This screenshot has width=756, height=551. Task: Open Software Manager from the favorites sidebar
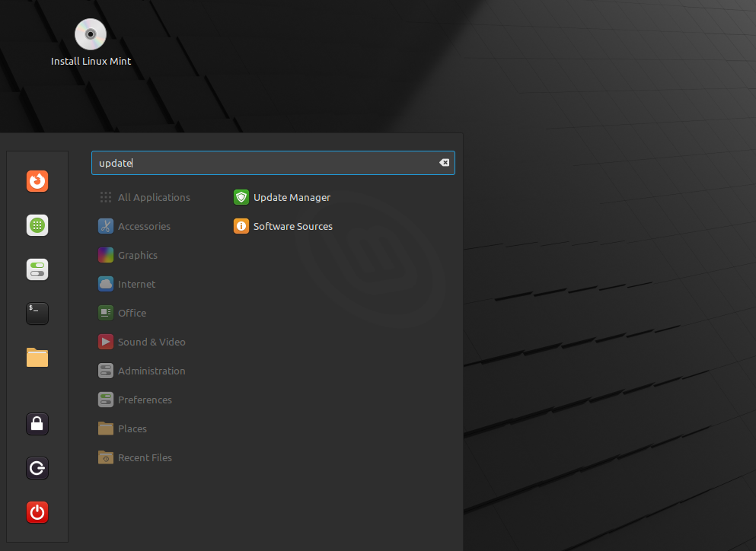(x=37, y=225)
